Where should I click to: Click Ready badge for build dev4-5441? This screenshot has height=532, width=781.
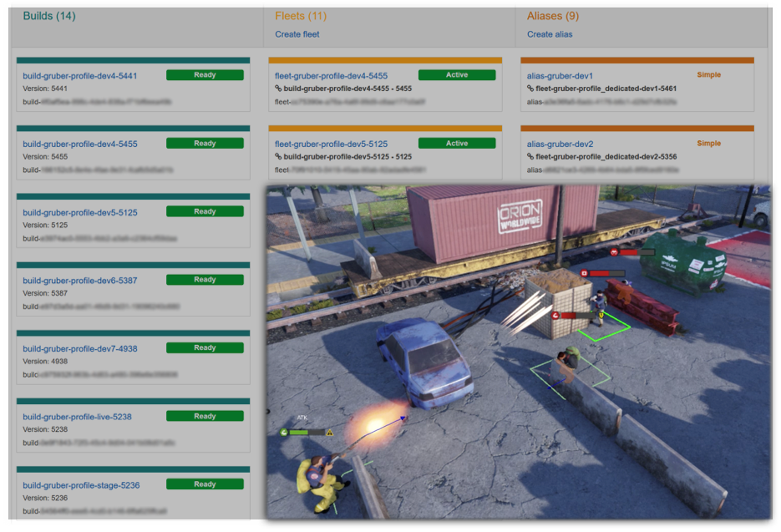pos(205,74)
